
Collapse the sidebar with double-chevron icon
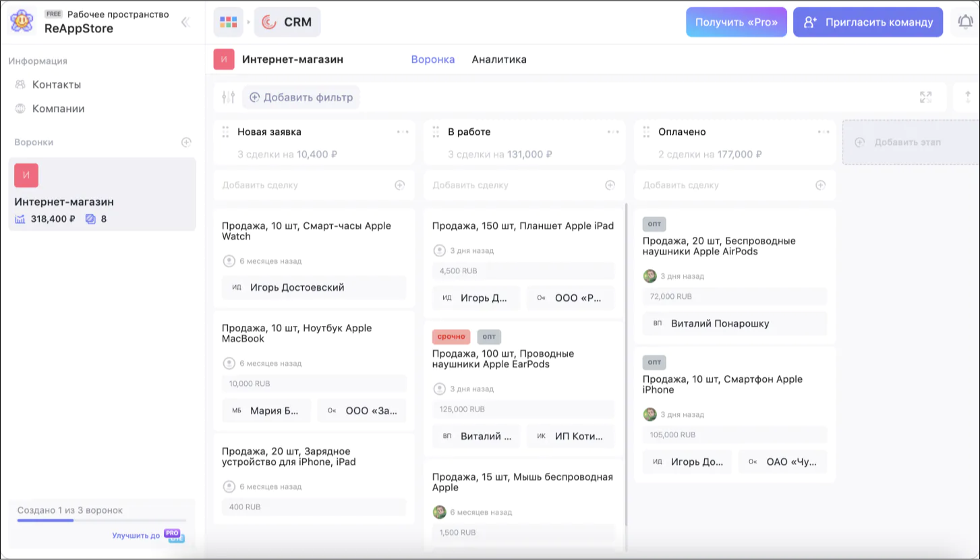point(185,22)
